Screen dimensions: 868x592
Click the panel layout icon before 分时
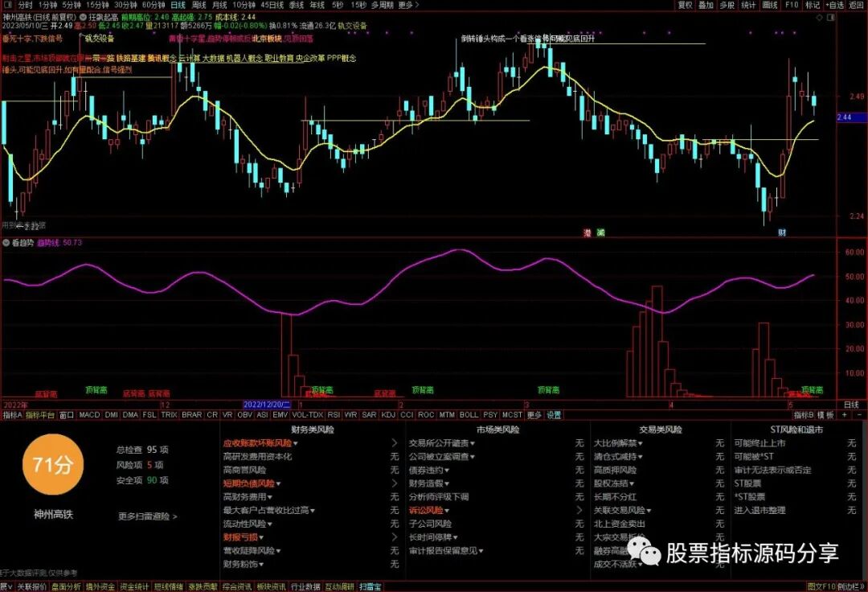click(8, 5)
